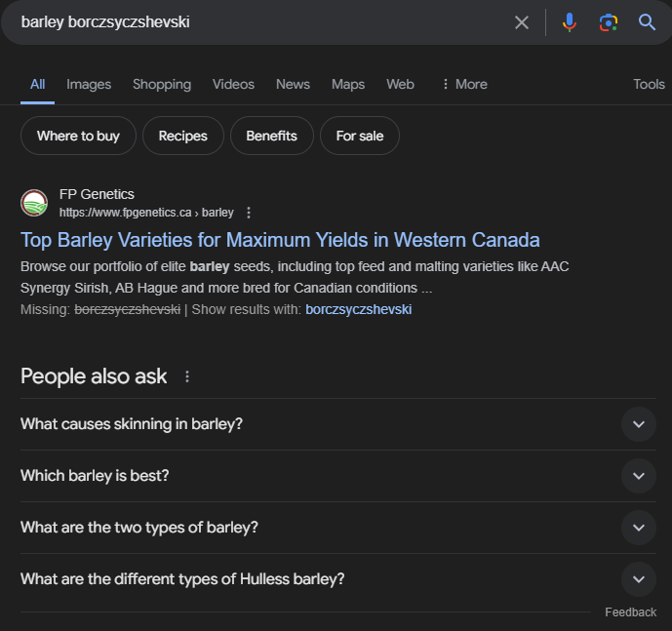The height and width of the screenshot is (631, 672).
Task: Click the fpgenetics.ca › barley URL text
Action: pos(146,213)
